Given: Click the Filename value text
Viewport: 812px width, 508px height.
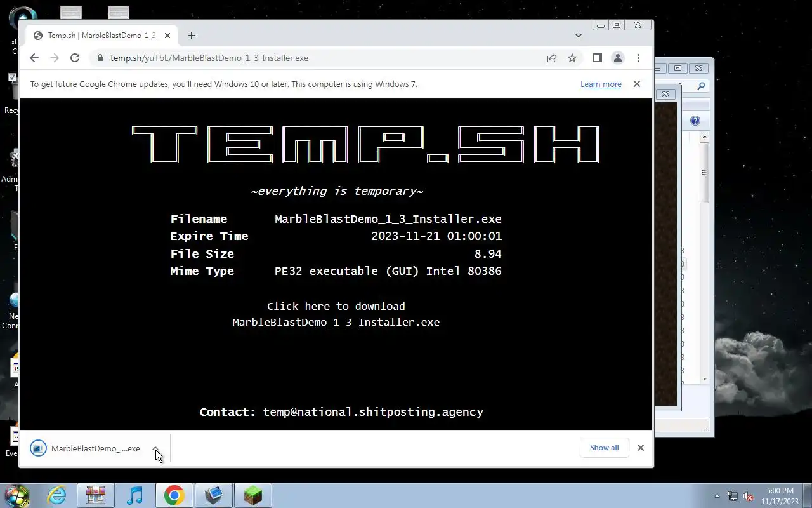Looking at the screenshot, I should (388, 219).
